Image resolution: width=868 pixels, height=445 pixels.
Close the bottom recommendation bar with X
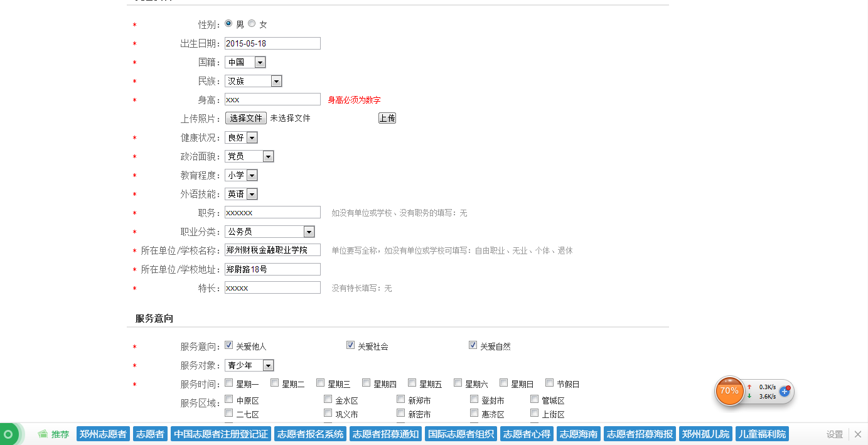click(x=858, y=434)
